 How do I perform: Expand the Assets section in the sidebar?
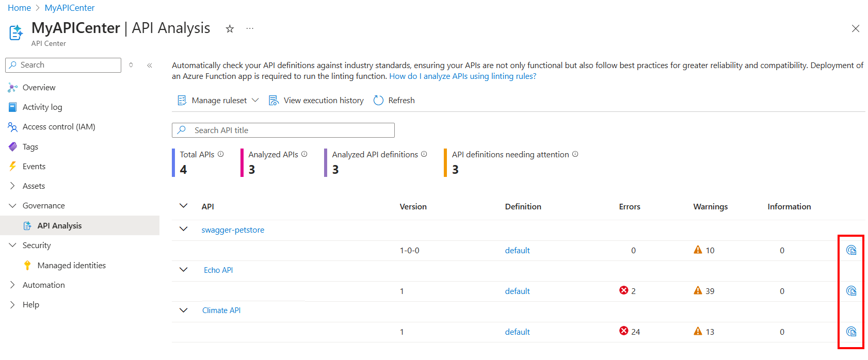point(12,186)
